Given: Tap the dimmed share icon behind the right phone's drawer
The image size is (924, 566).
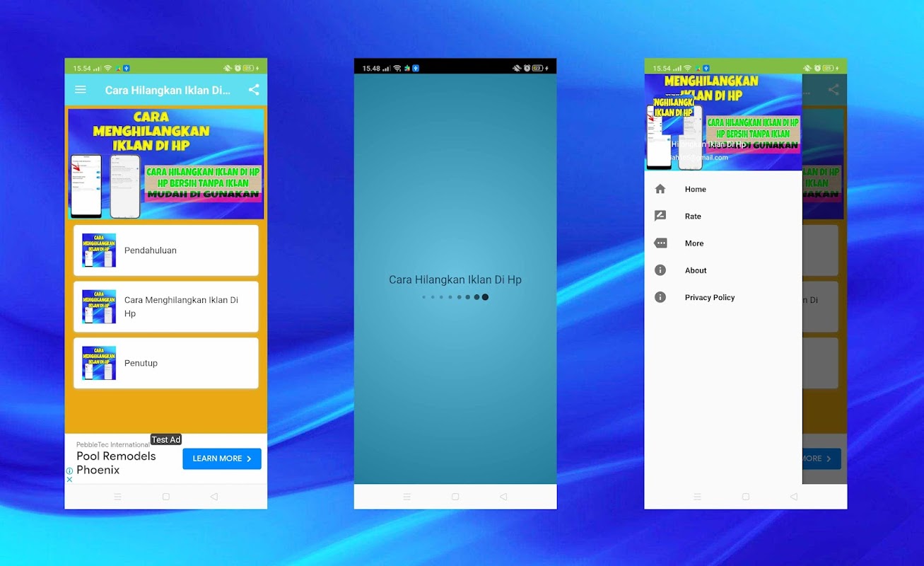Looking at the screenshot, I should point(834,90).
